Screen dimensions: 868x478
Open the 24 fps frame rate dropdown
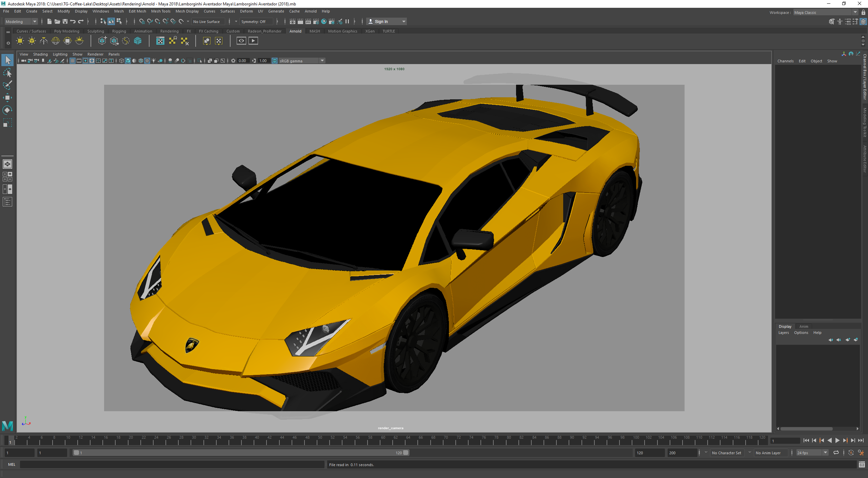pyautogui.click(x=812, y=453)
